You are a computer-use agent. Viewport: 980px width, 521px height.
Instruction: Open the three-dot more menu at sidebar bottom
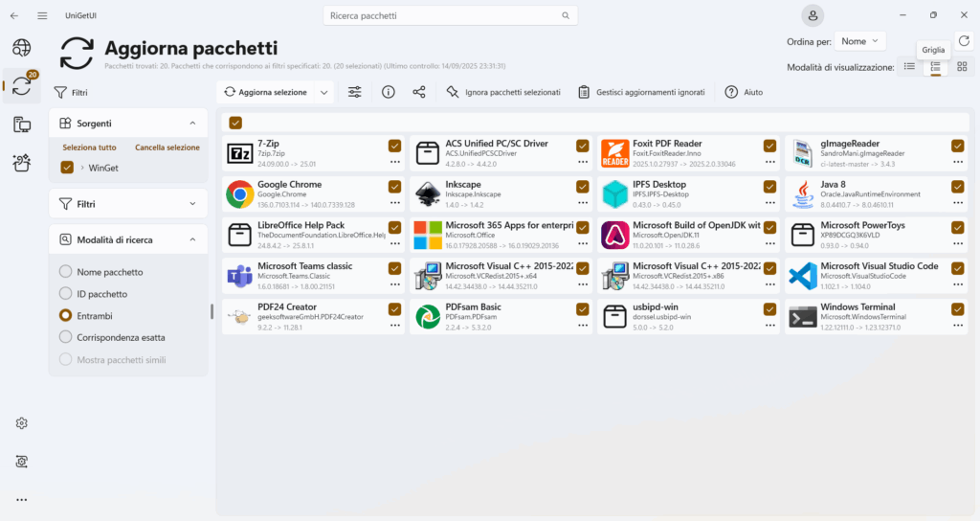coord(22,500)
